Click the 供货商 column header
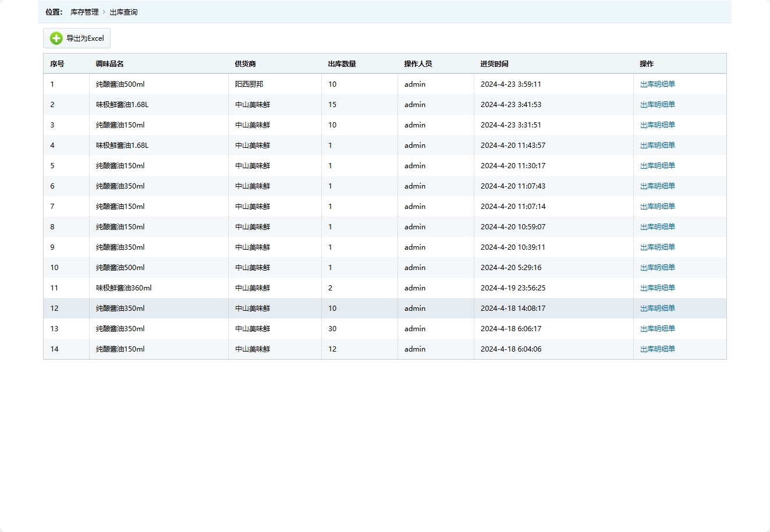 pos(245,64)
